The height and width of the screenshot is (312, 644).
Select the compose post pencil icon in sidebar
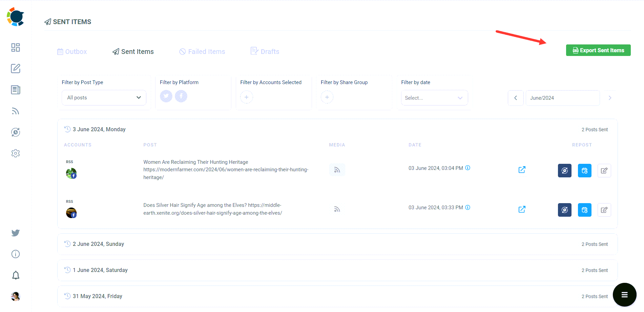[15, 69]
